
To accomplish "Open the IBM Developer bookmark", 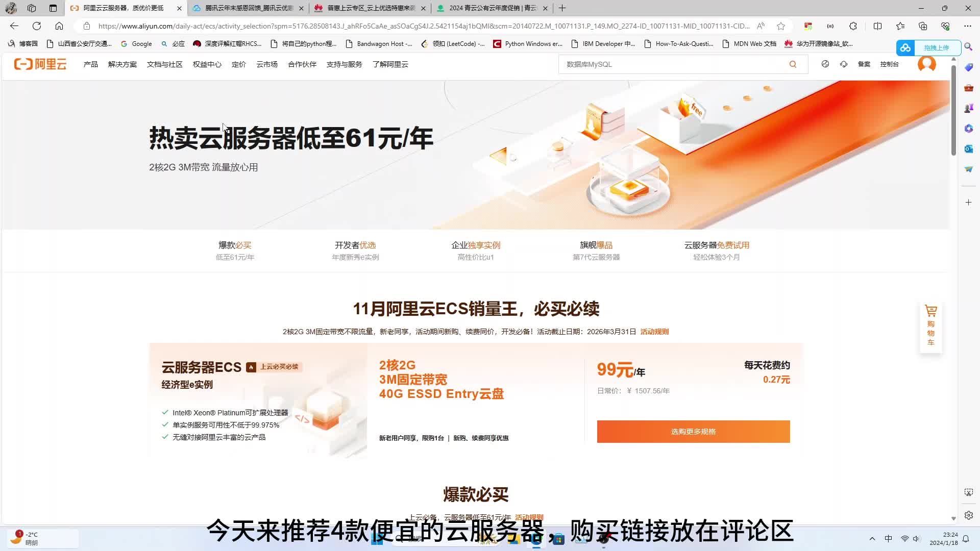I will point(603,44).
